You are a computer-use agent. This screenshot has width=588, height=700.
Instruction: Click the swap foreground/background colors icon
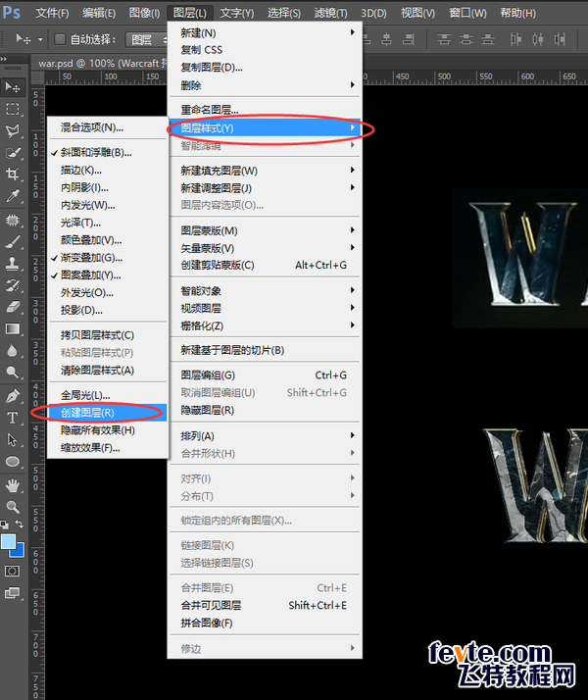pyautogui.click(x=20, y=524)
